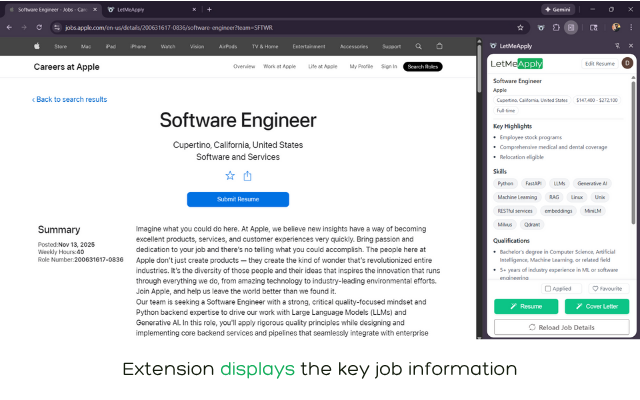Image resolution: width=640 pixels, height=400 pixels.
Task: Open TV & Home in Apple navigation
Action: point(265,47)
